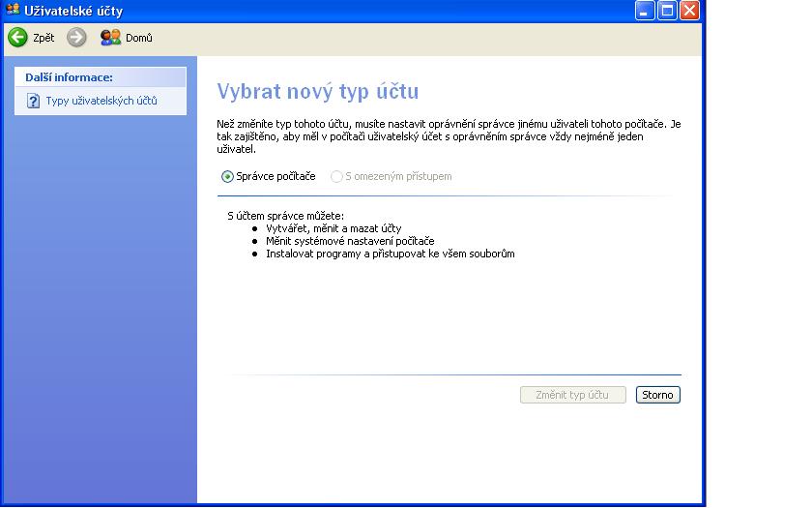Click the Další informace: panel header

(101, 77)
